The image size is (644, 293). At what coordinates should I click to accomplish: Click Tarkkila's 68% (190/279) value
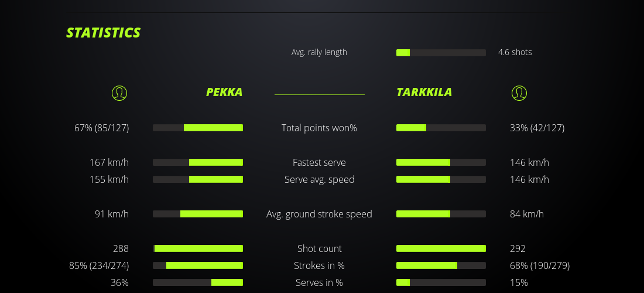(540, 265)
